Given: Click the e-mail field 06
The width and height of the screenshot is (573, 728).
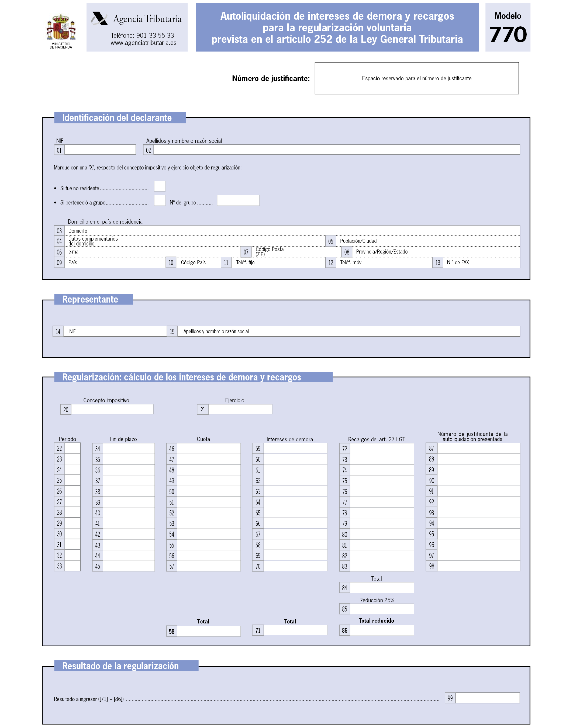Looking at the screenshot, I should point(153,252).
